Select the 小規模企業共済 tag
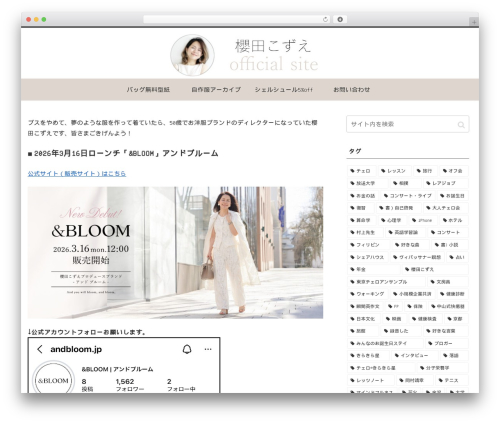The image size is (500, 423). point(412,294)
